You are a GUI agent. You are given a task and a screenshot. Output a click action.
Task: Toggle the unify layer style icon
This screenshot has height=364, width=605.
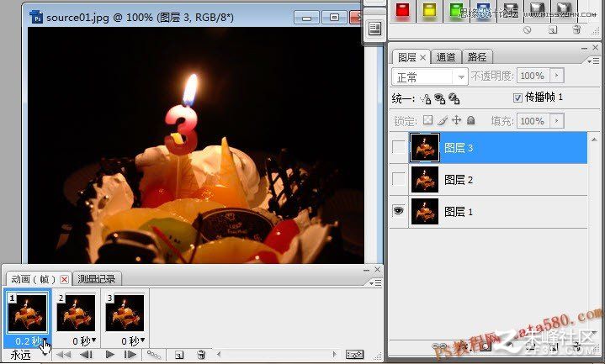click(454, 98)
